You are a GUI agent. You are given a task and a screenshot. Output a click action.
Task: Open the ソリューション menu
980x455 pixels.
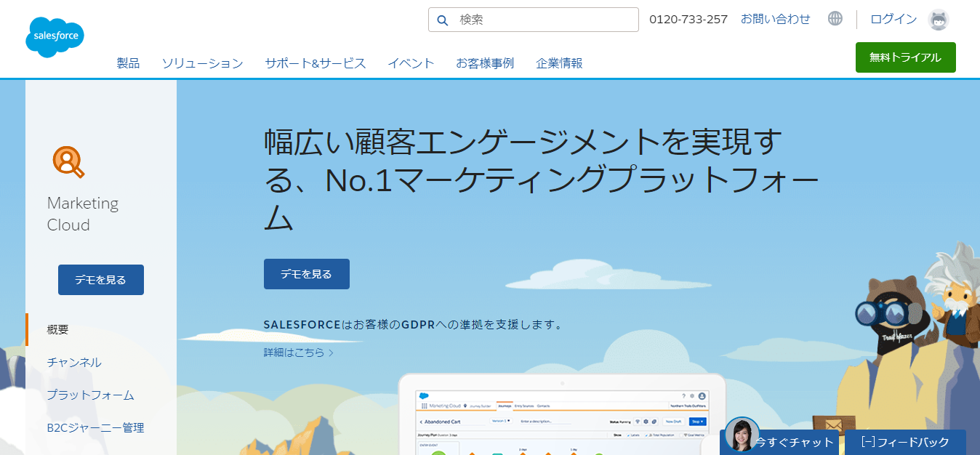coord(202,63)
